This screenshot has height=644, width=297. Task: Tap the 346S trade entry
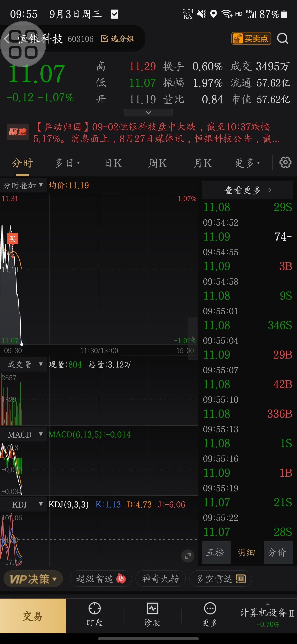point(280,326)
